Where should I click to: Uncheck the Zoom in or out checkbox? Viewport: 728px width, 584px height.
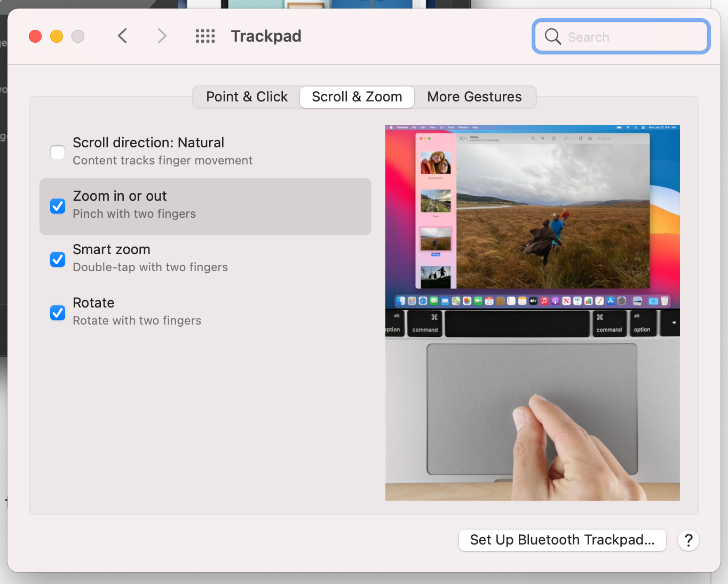(58, 206)
